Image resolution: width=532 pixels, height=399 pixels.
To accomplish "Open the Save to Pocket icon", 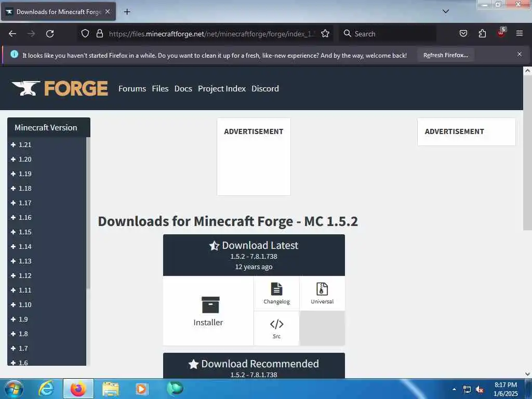I will click(463, 34).
